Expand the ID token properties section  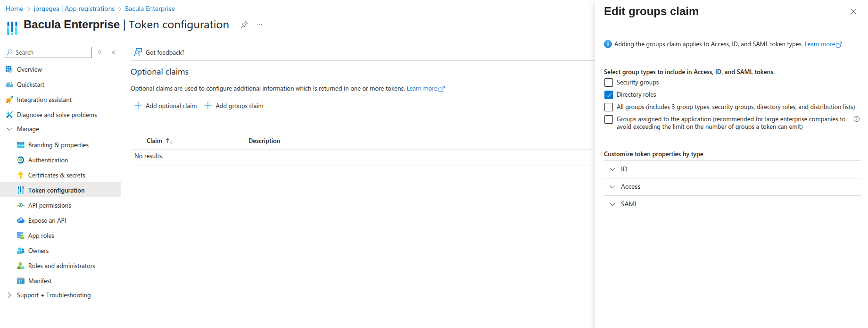[612, 169]
